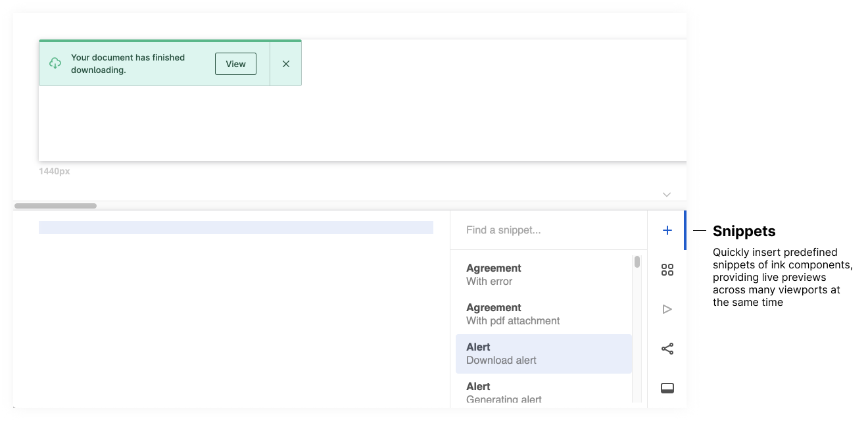Click the share icon in sidebar
The width and height of the screenshot is (868, 421).
pyautogui.click(x=667, y=349)
